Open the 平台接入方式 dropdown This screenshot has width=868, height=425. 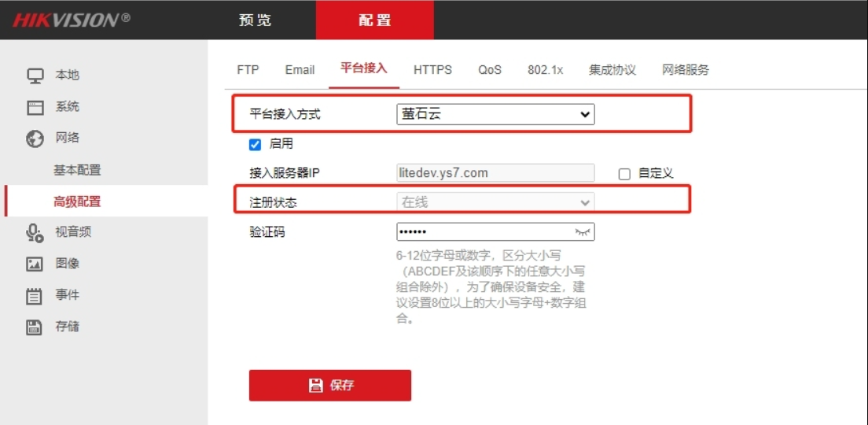(495, 114)
